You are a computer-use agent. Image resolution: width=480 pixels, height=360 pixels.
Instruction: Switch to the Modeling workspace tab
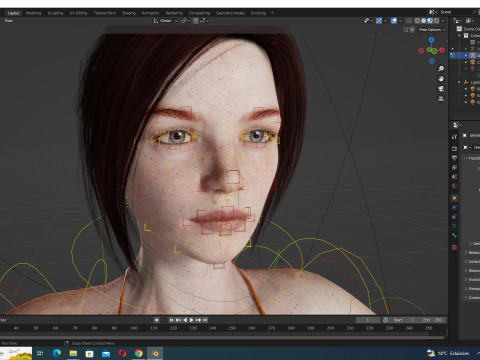(33, 13)
